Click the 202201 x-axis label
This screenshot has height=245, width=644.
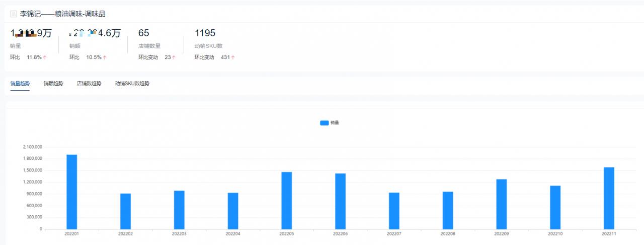(72, 234)
